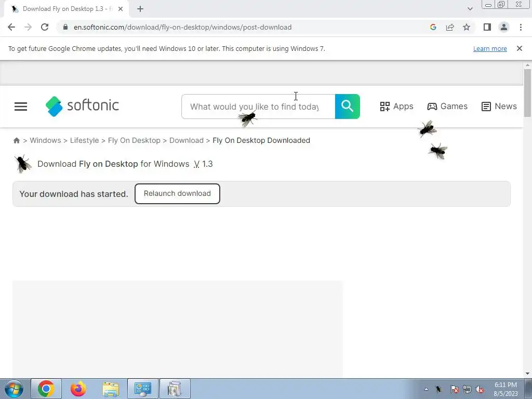Open the Windows Start button
532x399 pixels.
[14, 389]
